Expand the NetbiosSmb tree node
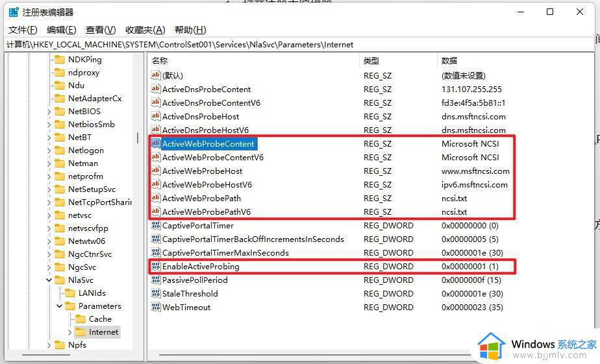600x364 pixels. (x=49, y=125)
